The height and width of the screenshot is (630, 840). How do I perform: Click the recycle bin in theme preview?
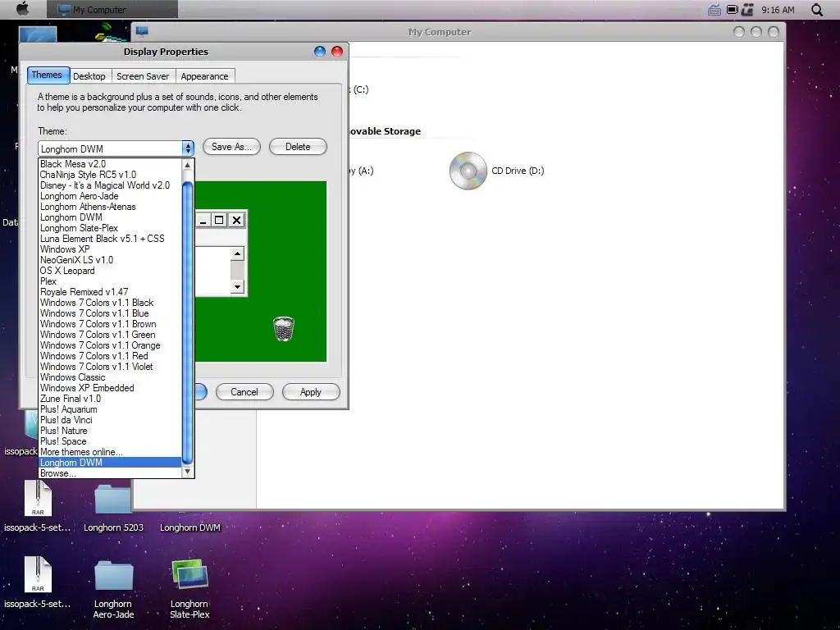pos(283,328)
